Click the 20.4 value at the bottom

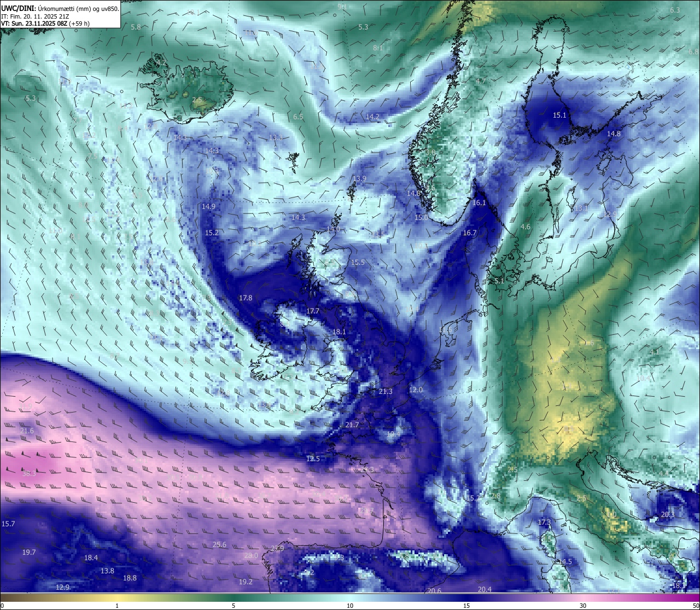(x=485, y=590)
